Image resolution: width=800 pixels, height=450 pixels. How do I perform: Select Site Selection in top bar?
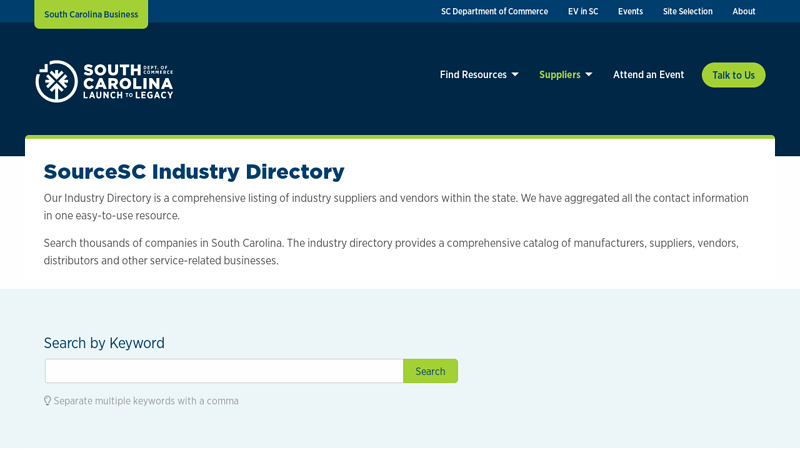(x=688, y=11)
